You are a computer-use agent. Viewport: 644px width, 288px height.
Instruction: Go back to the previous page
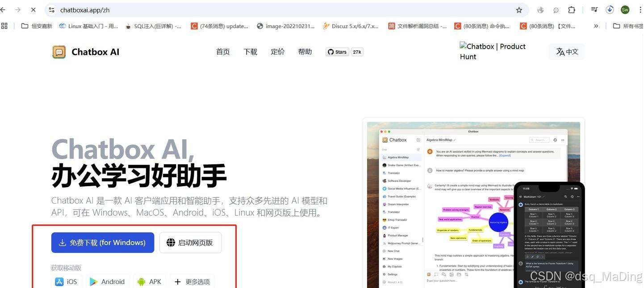click(3, 9)
